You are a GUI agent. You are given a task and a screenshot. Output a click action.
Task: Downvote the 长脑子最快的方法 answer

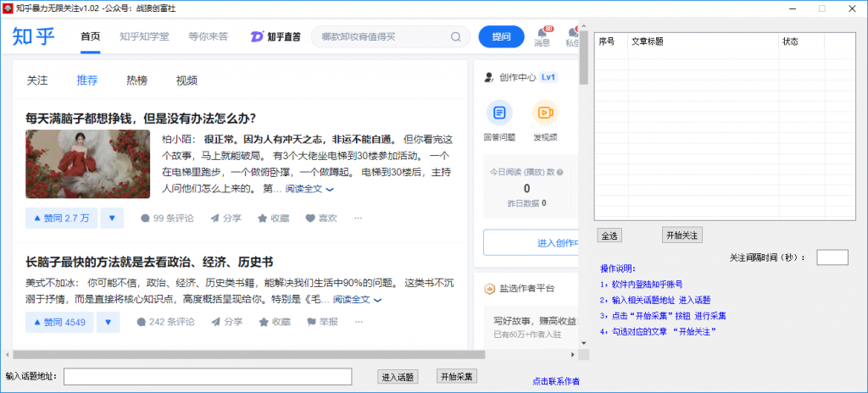108,322
